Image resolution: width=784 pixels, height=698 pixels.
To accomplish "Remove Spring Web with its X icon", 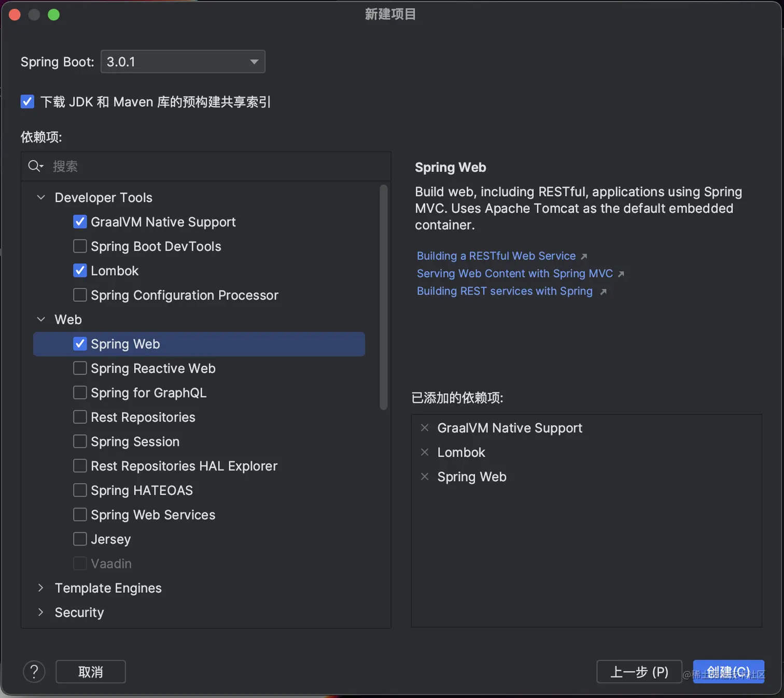I will click(425, 477).
